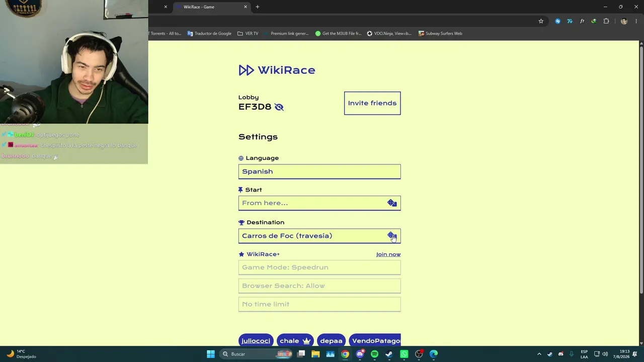The height and width of the screenshot is (362, 644).
Task: Select the depaa player chip
Action: click(x=331, y=340)
